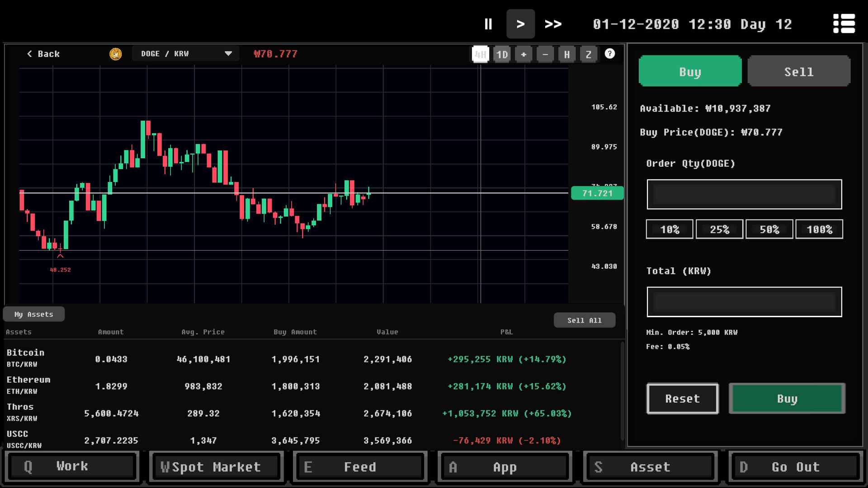Image resolution: width=868 pixels, height=488 pixels.
Task: Switch order panel to Sell mode
Action: pos(798,71)
